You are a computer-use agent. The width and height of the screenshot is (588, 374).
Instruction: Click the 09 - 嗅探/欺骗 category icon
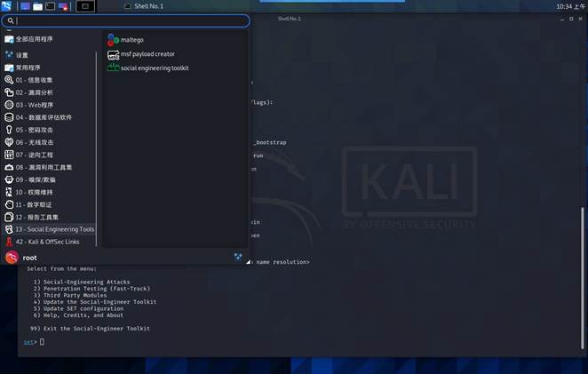click(9, 179)
